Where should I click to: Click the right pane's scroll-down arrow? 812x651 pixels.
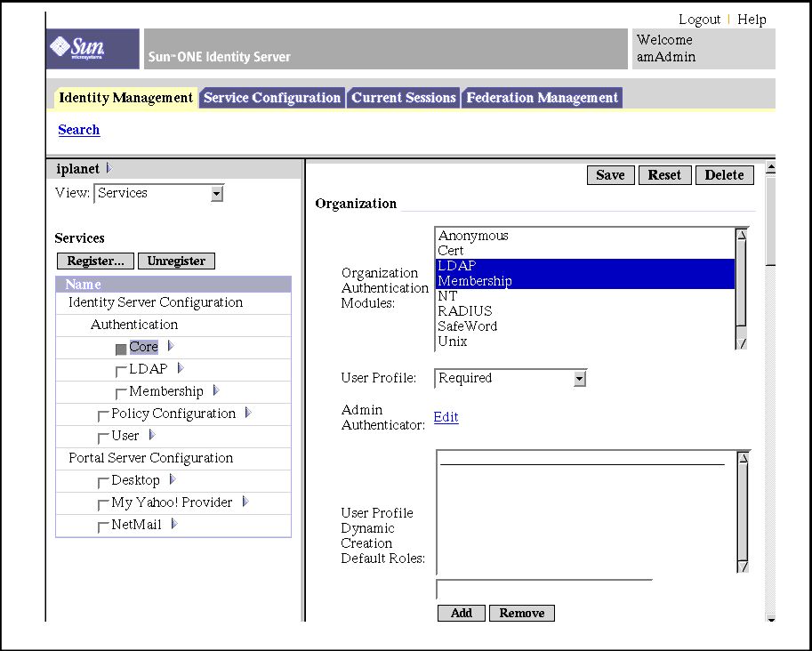click(x=770, y=618)
